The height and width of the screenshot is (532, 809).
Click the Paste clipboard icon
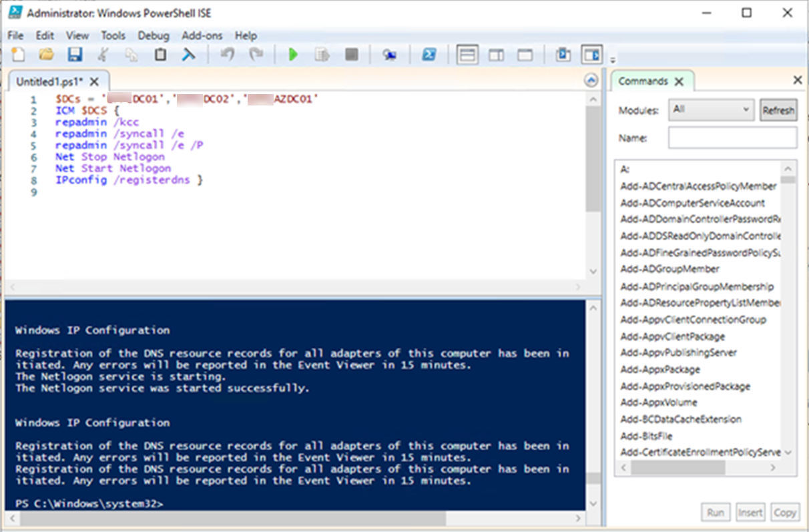coord(160,55)
